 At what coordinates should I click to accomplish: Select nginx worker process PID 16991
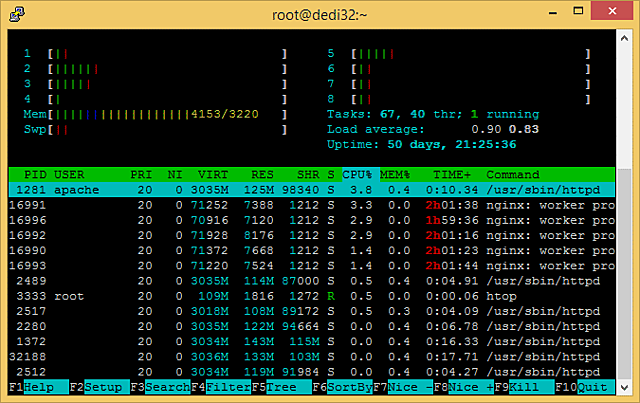pyautogui.click(x=312, y=205)
